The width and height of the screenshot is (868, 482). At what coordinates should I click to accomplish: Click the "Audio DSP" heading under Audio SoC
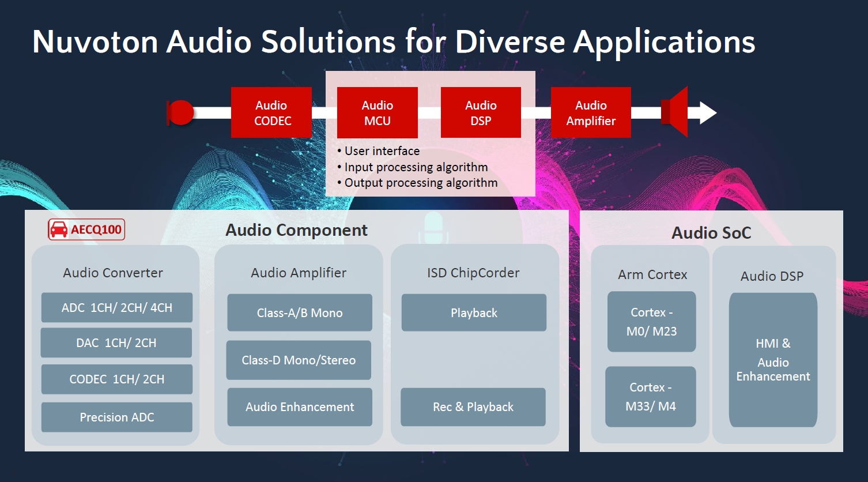772,276
